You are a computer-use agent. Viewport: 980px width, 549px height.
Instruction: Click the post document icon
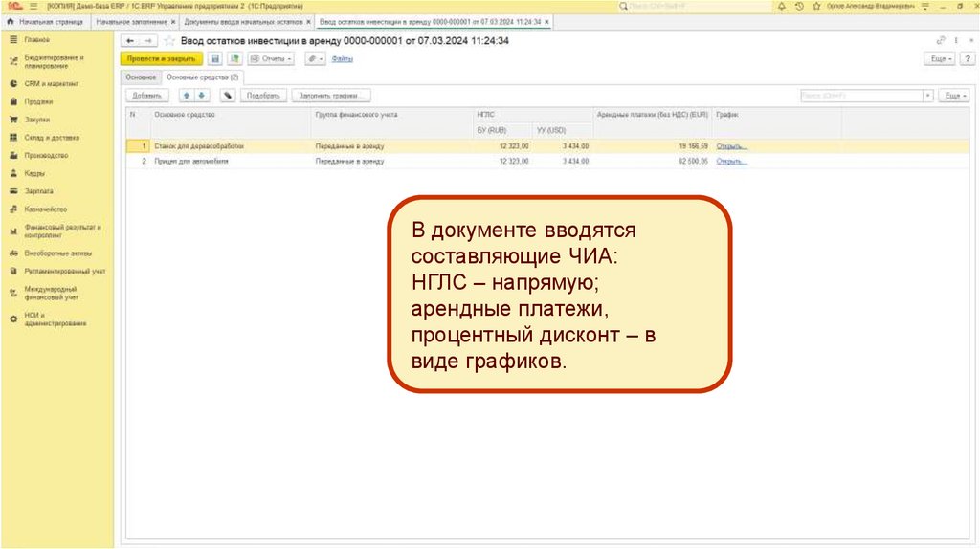pyautogui.click(x=234, y=58)
